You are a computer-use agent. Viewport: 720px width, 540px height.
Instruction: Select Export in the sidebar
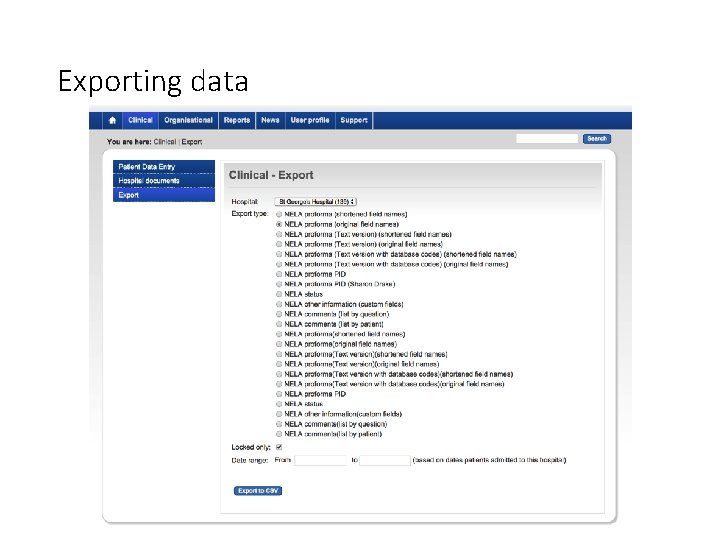point(164,195)
